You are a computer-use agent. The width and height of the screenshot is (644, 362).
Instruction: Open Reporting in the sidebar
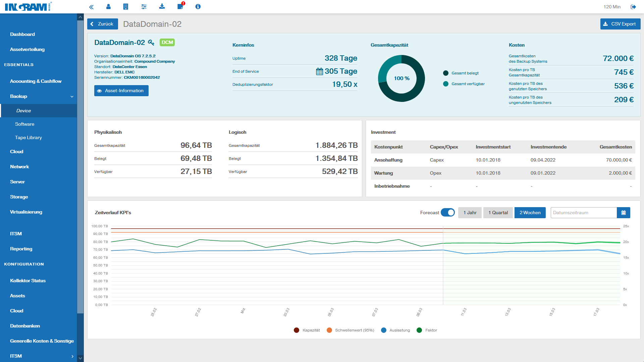pyautogui.click(x=21, y=249)
